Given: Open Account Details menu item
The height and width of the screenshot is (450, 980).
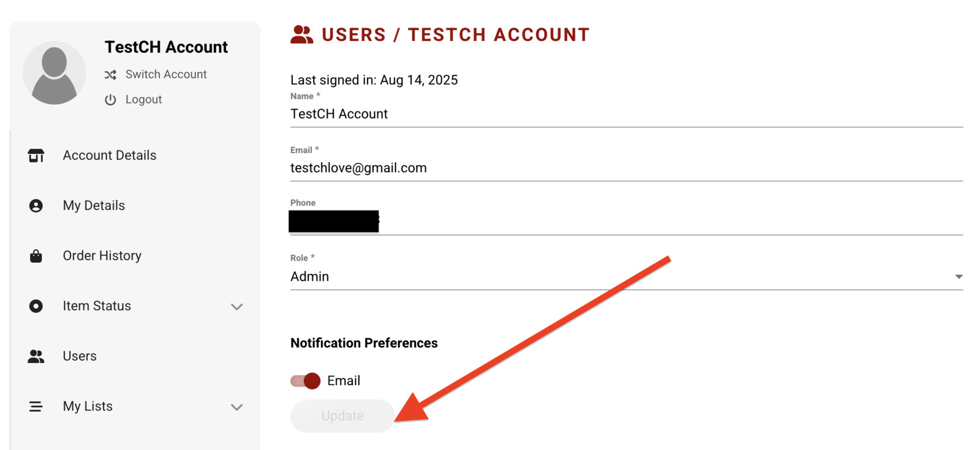Looking at the screenshot, I should point(110,156).
